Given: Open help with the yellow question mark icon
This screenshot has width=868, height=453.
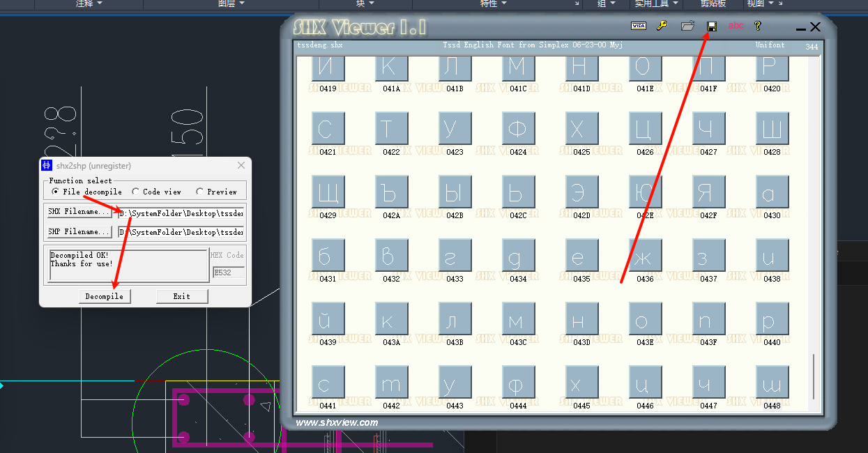Looking at the screenshot, I should (x=758, y=26).
